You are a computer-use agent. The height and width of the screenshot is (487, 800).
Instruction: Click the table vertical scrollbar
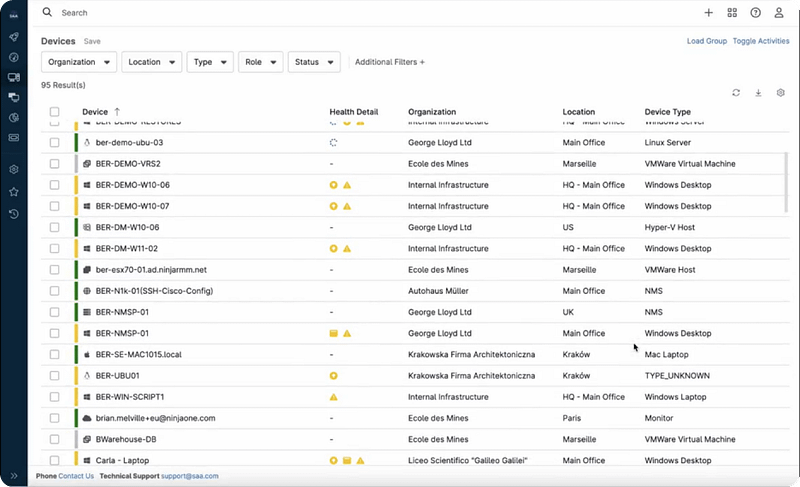[x=786, y=182]
